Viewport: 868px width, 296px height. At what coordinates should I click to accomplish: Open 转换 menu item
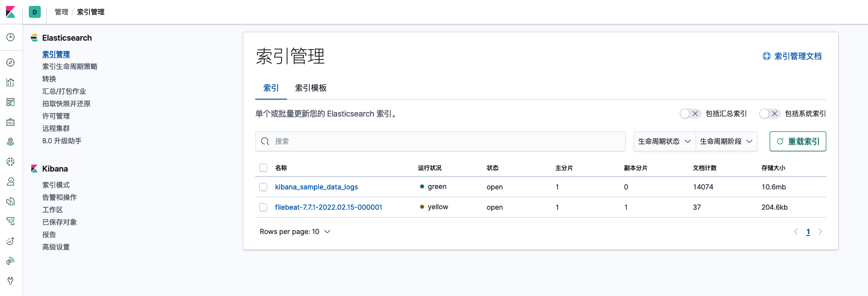tap(49, 79)
